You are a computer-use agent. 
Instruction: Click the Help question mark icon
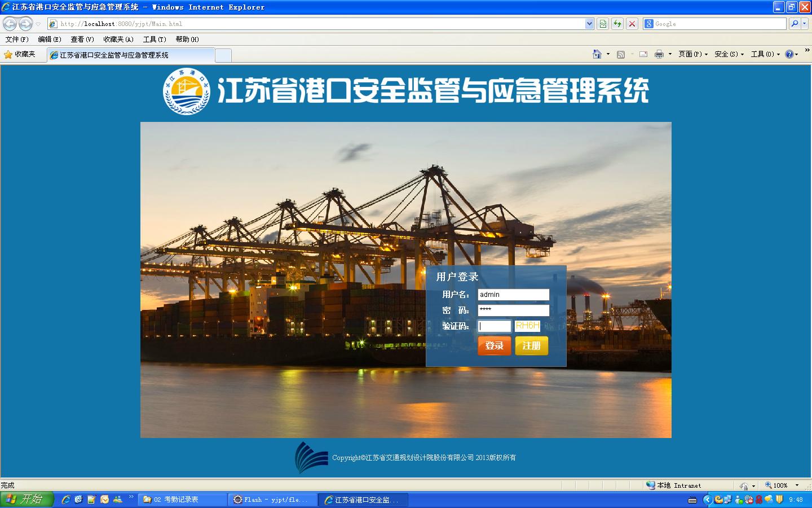click(x=789, y=54)
